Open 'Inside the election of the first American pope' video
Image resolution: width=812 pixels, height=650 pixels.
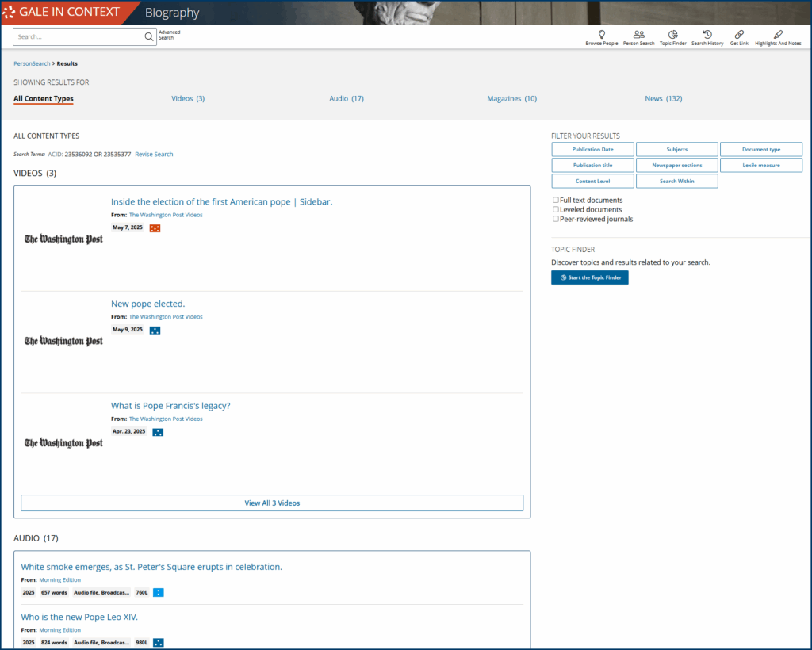pos(222,202)
